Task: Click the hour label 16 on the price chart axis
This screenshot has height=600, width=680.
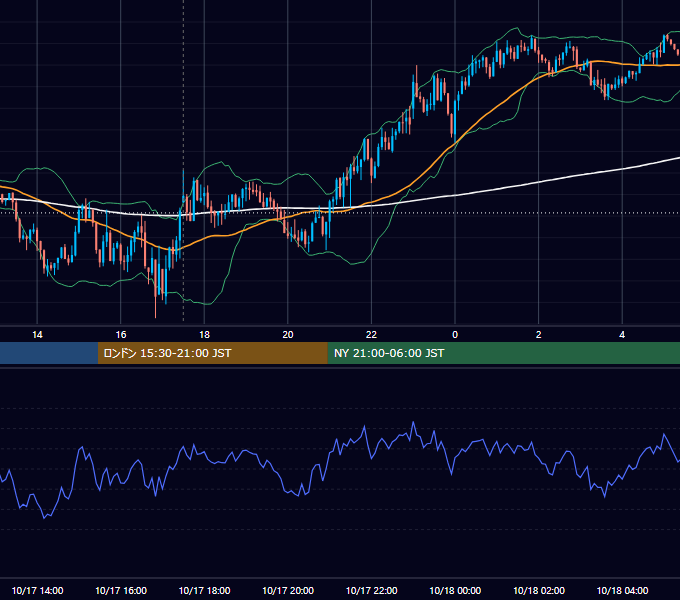Action: click(x=121, y=335)
